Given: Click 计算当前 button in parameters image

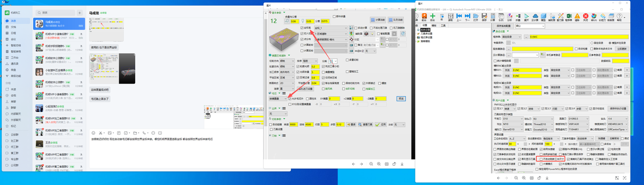Looking at the screenshot, I should tap(378, 20).
